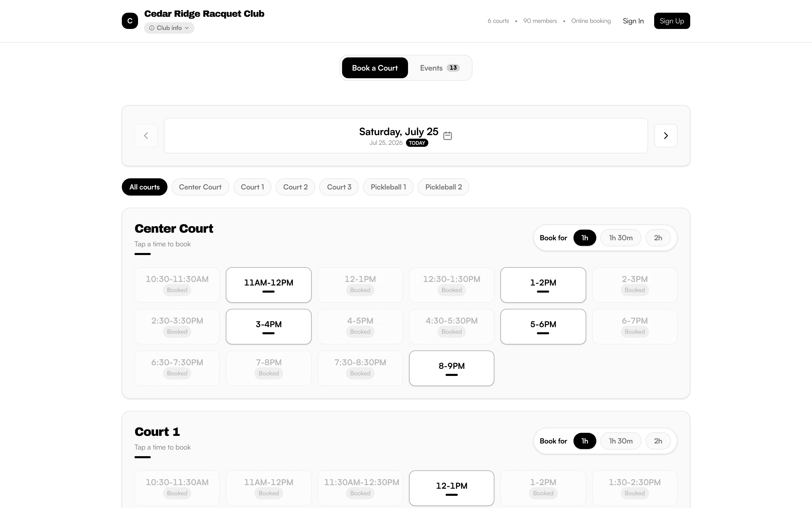
Task: Click the booked 4:30-5:30PM Center Court slot
Action: click(x=452, y=327)
